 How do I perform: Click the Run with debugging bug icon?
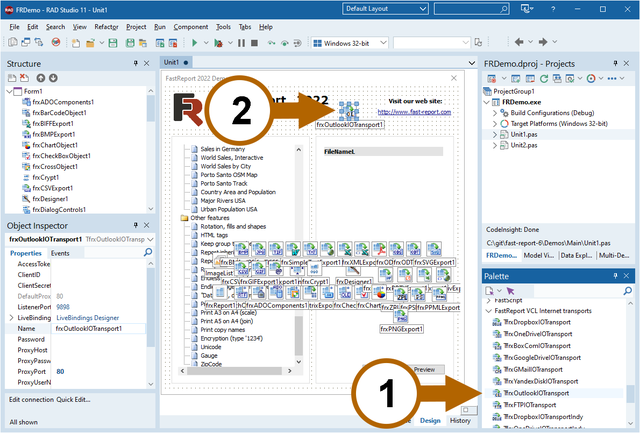219,43
